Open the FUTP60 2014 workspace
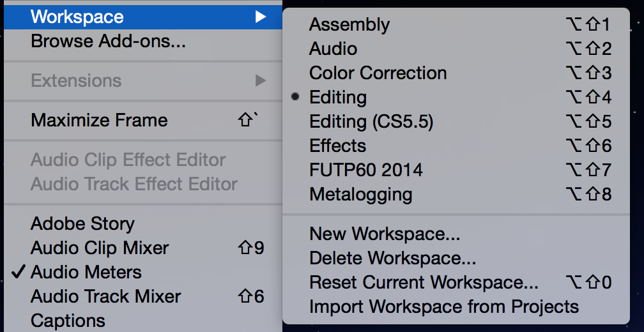Viewport: 644px width, 332px height. [x=456, y=170]
